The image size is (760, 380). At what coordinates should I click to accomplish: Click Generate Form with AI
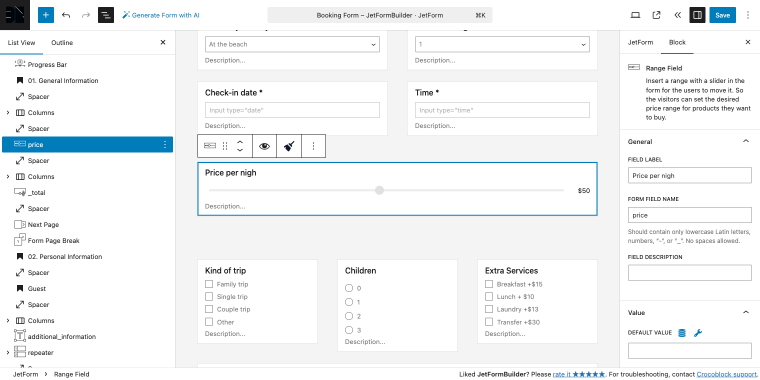(160, 15)
